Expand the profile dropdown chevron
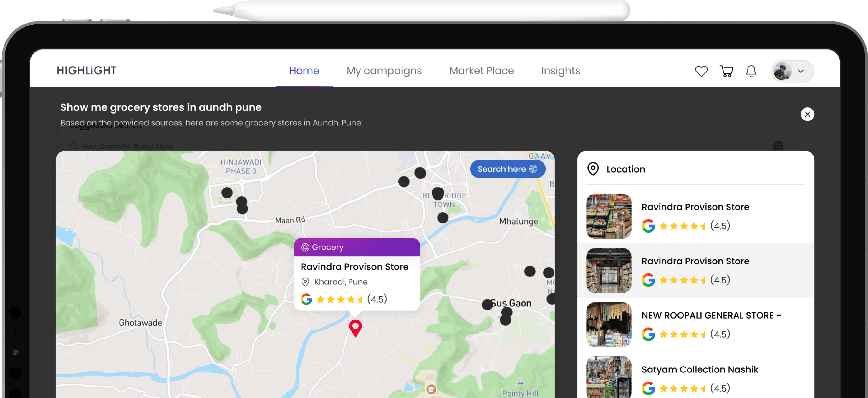 click(801, 71)
